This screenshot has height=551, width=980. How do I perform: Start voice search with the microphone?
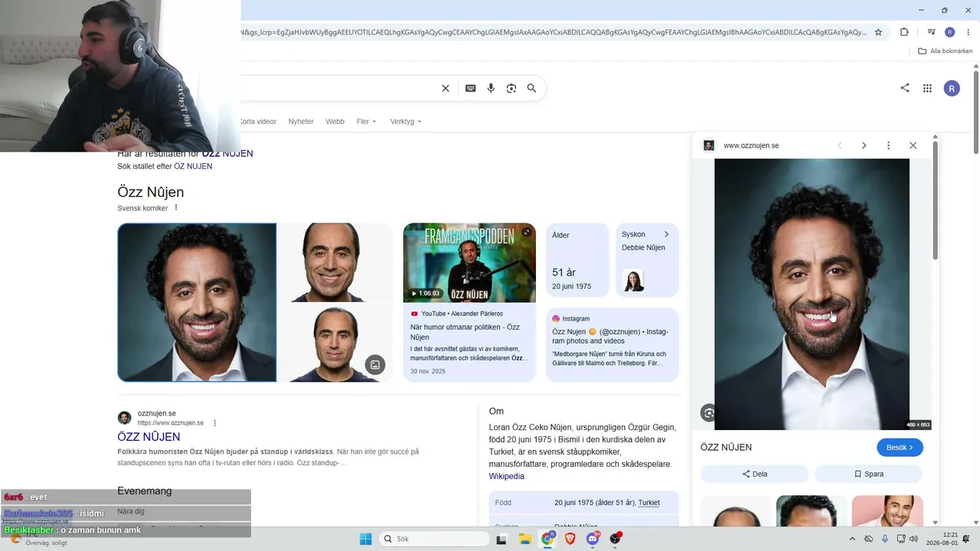[x=491, y=88]
